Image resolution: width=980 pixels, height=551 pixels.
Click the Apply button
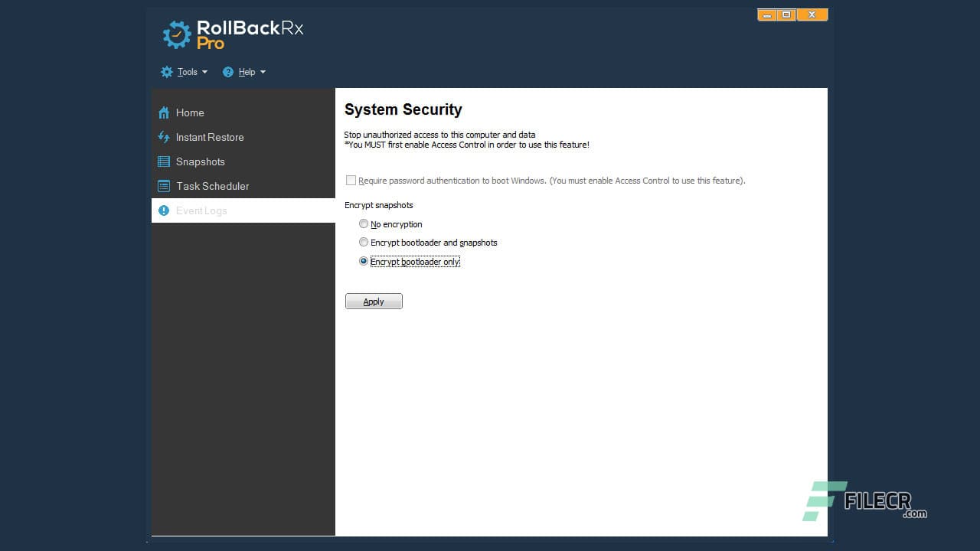pos(374,301)
